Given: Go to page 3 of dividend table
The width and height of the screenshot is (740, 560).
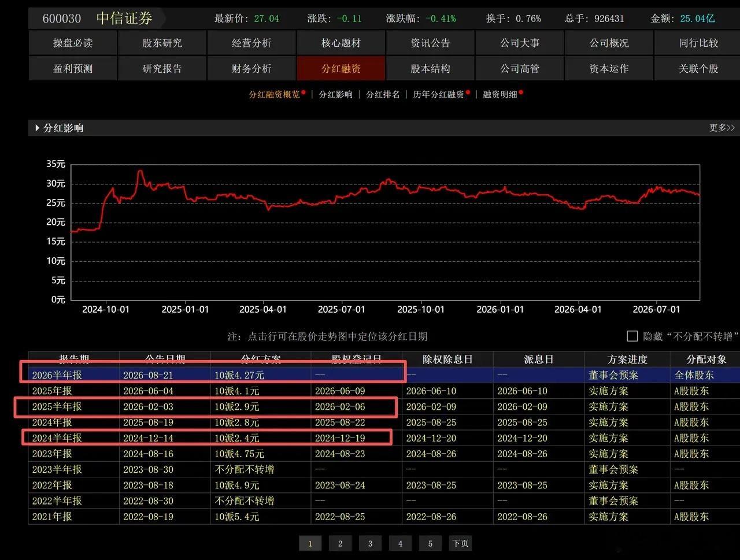Looking at the screenshot, I should point(370,543).
